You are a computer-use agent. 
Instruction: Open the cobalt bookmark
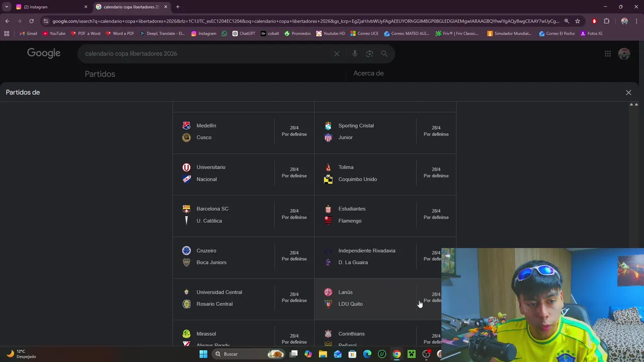270,34
